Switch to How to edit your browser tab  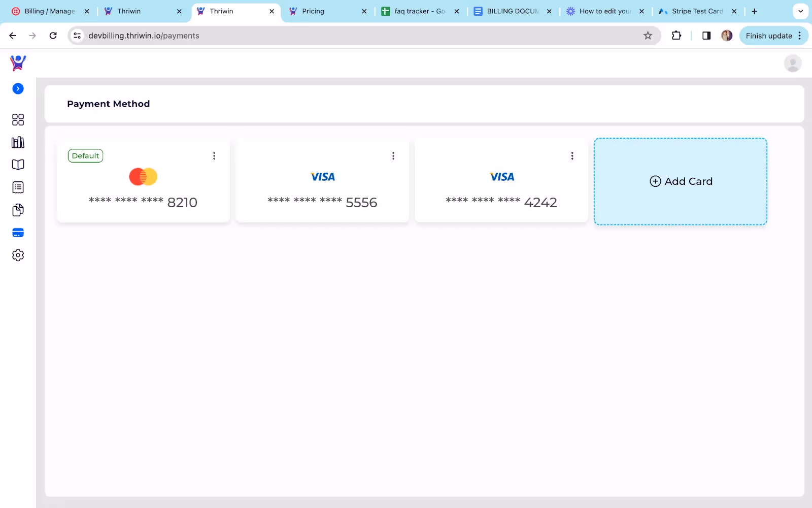click(x=605, y=11)
